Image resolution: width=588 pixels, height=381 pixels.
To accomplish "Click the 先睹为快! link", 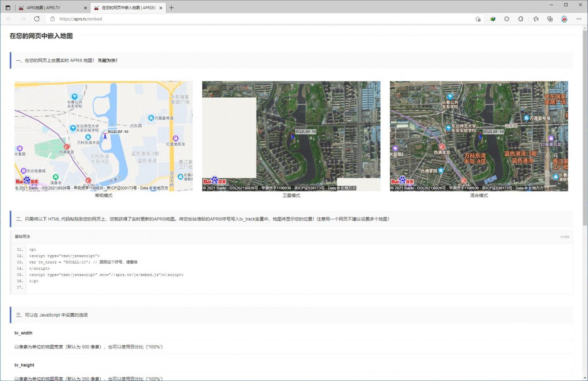I will [x=108, y=60].
